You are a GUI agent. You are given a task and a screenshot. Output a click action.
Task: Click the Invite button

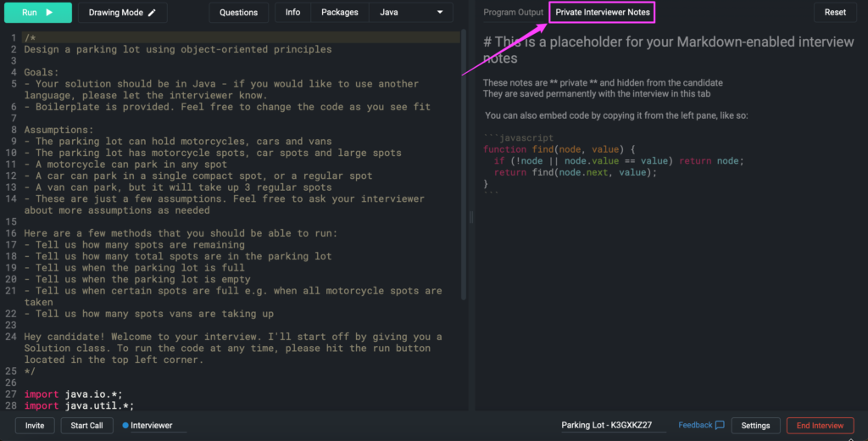click(x=35, y=426)
